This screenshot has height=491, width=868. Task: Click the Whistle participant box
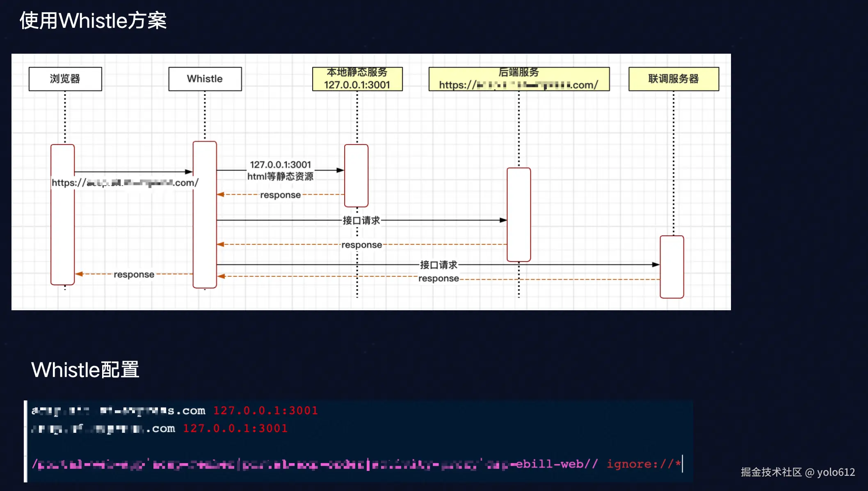[x=205, y=79]
